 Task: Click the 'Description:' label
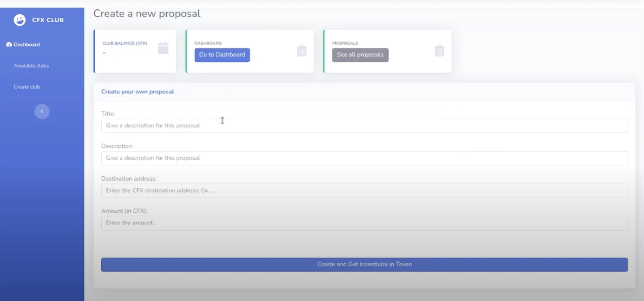(x=117, y=146)
